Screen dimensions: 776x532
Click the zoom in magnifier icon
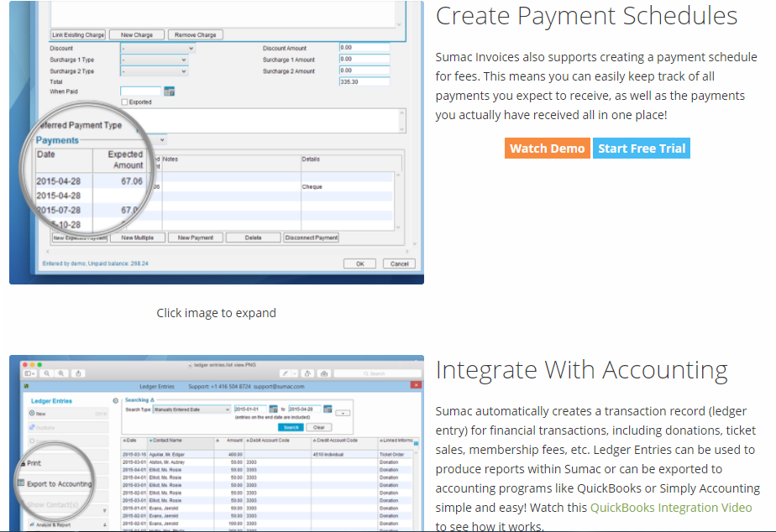tap(61, 373)
